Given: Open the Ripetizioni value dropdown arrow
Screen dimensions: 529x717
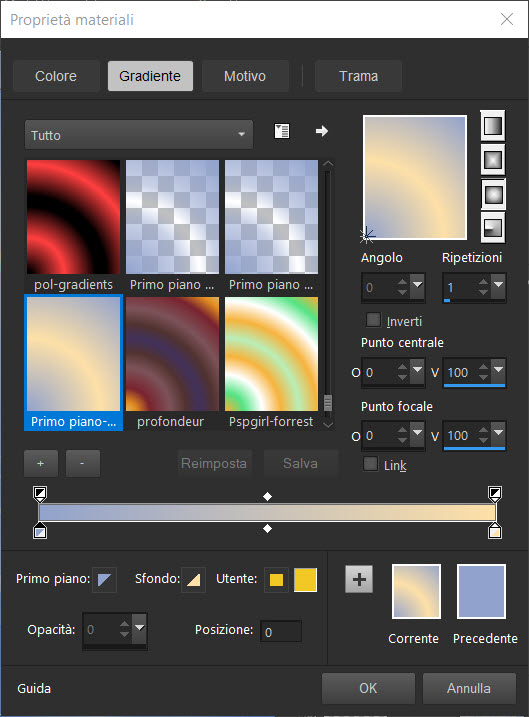Looking at the screenshot, I should click(x=498, y=286).
